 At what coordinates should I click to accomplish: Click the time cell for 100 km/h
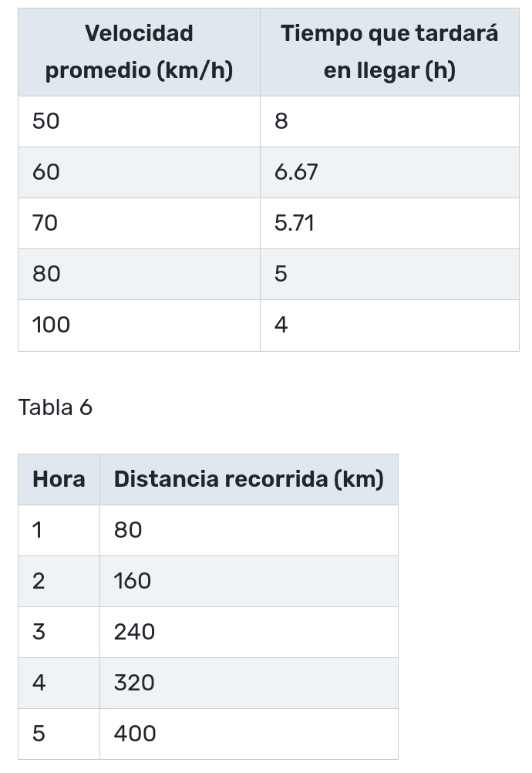pyautogui.click(x=281, y=325)
